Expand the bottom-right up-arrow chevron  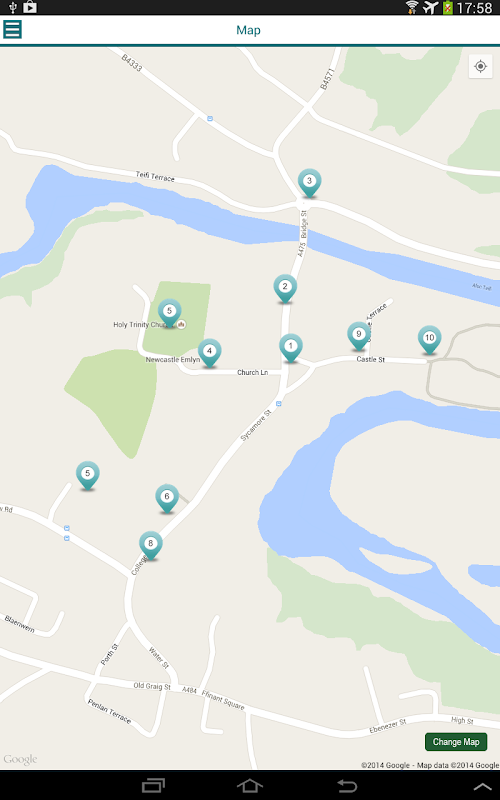coord(482,787)
